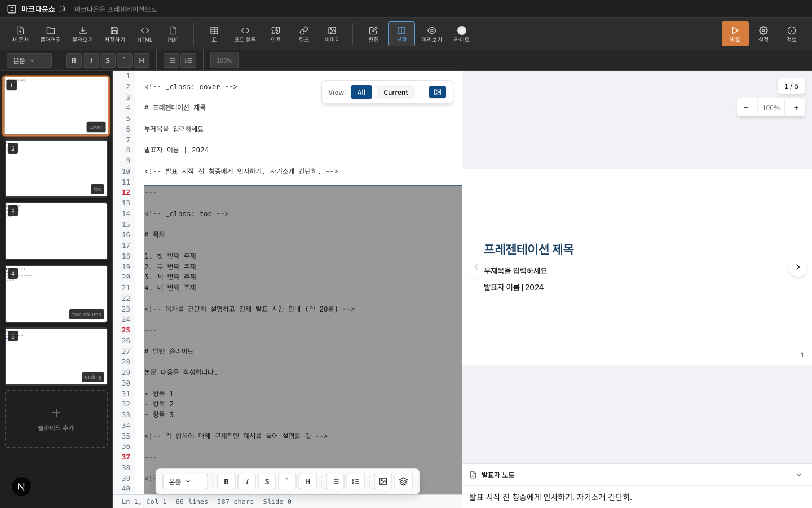The image size is (812, 508).
Task: Toggle strikethrough formatting
Action: click(108, 60)
